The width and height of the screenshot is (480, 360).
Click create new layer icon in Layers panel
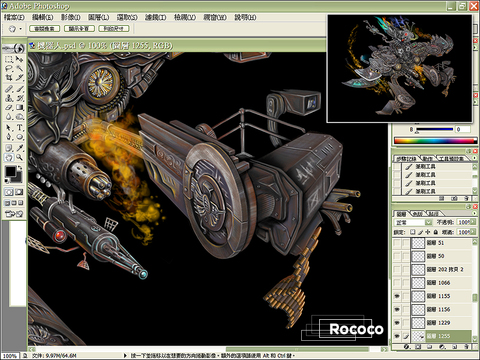coord(455,347)
